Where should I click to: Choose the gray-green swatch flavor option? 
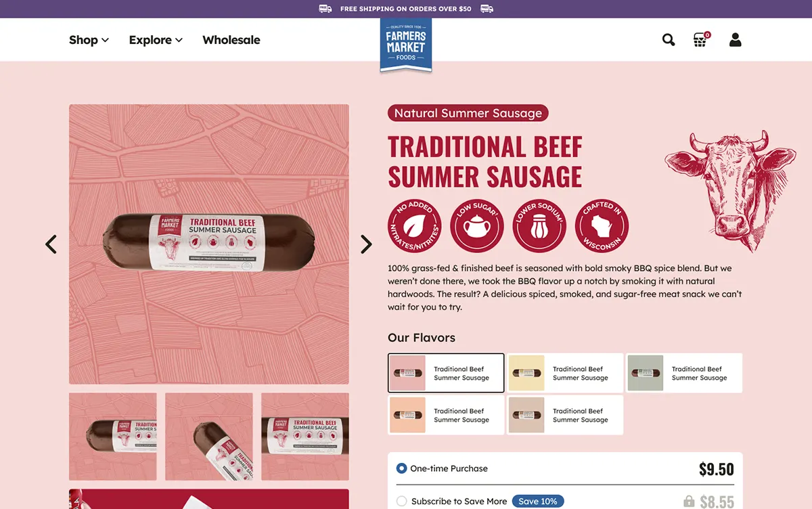[684, 373]
